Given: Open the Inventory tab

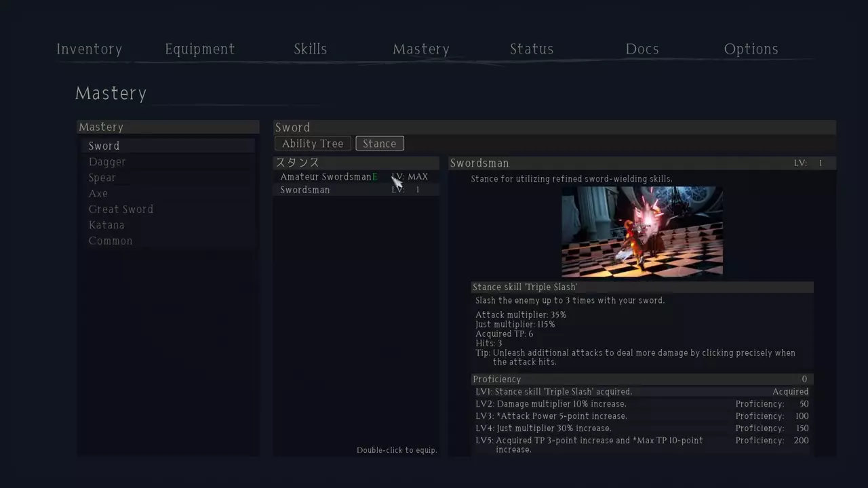Looking at the screenshot, I should click(89, 49).
